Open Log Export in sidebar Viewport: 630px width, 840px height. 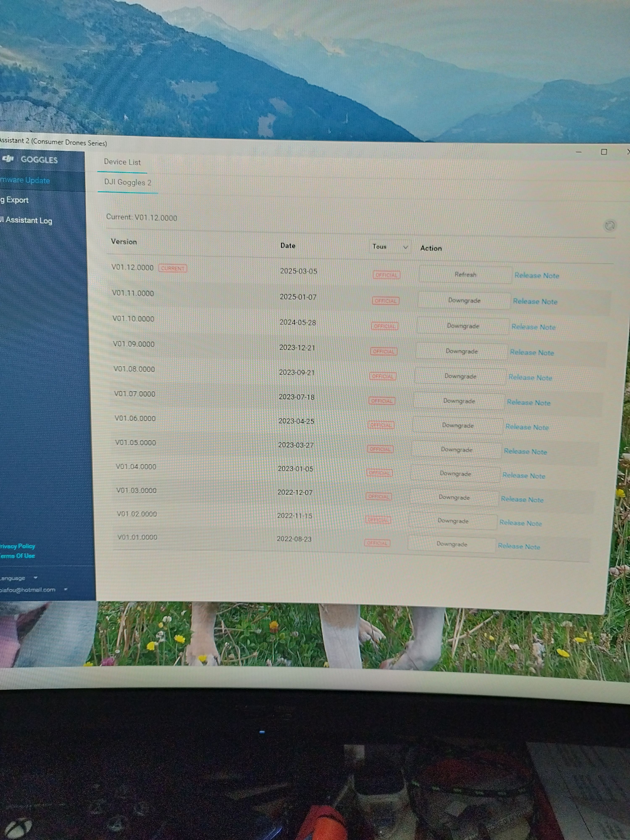15,200
